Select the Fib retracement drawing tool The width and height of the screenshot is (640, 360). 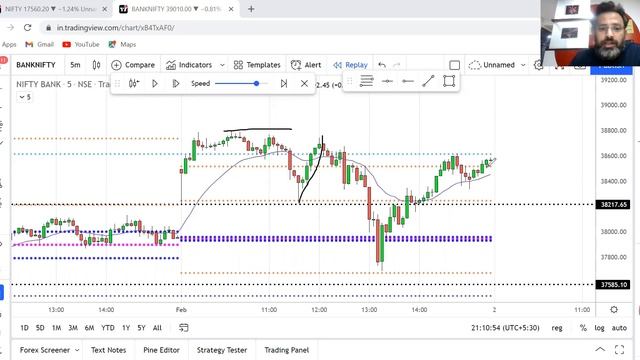coord(367,81)
